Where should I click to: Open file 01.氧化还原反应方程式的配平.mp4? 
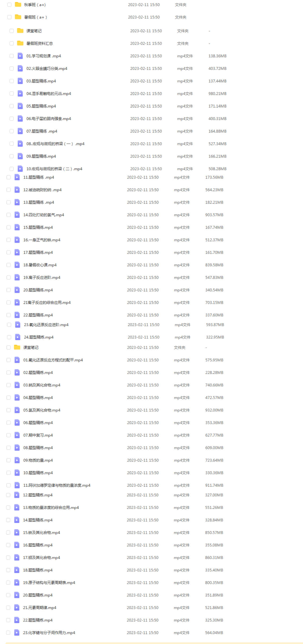click(53, 360)
